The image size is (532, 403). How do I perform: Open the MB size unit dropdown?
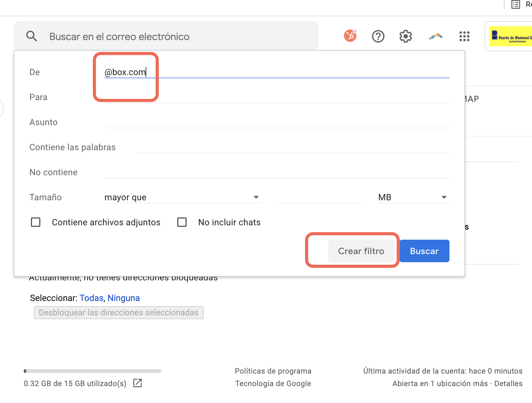(413, 197)
